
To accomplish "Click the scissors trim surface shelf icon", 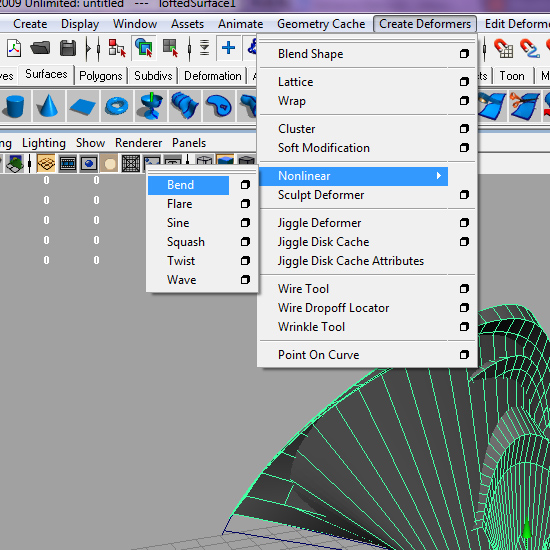I will coord(524,106).
